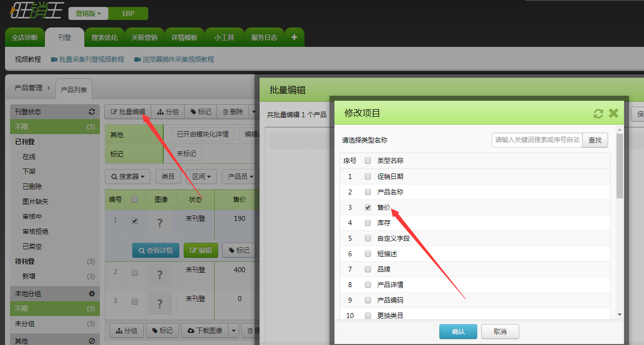The height and width of the screenshot is (345, 644).
Task: Click bottom 分组 button
Action: (127, 331)
